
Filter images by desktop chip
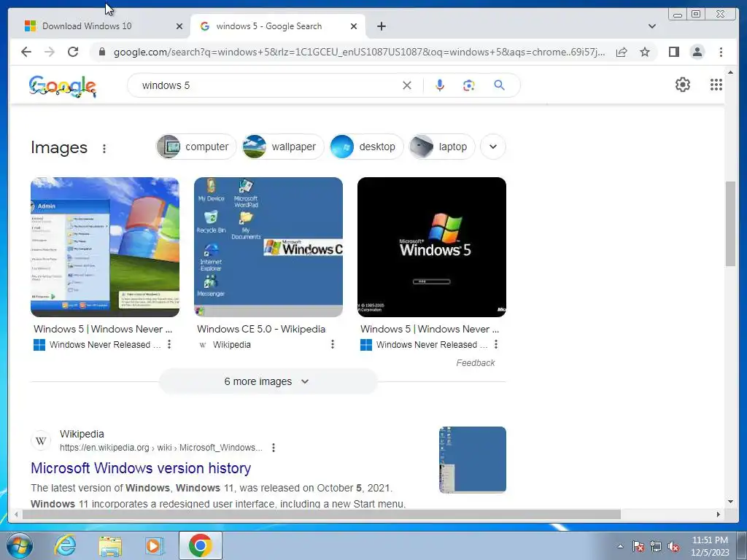pyautogui.click(x=366, y=147)
